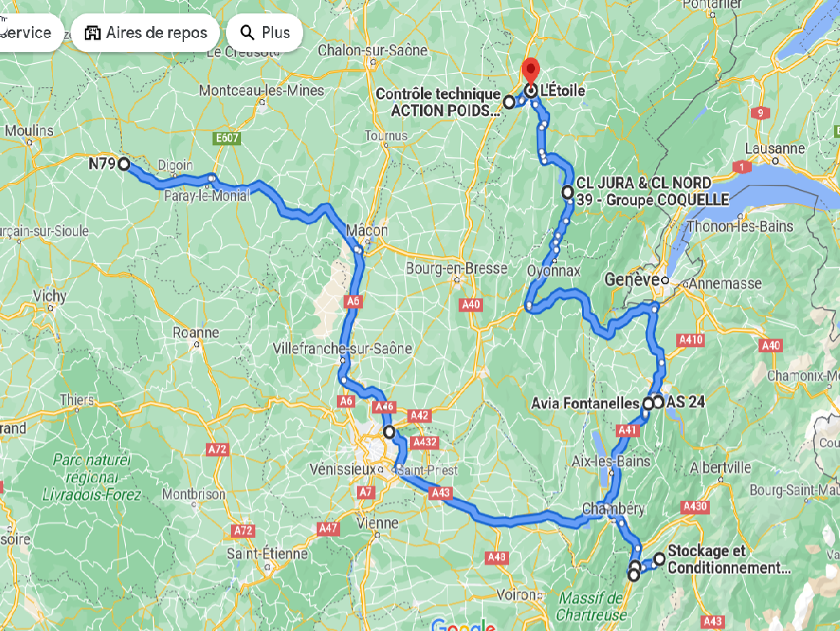Click the Mâcon city label

[367, 230]
